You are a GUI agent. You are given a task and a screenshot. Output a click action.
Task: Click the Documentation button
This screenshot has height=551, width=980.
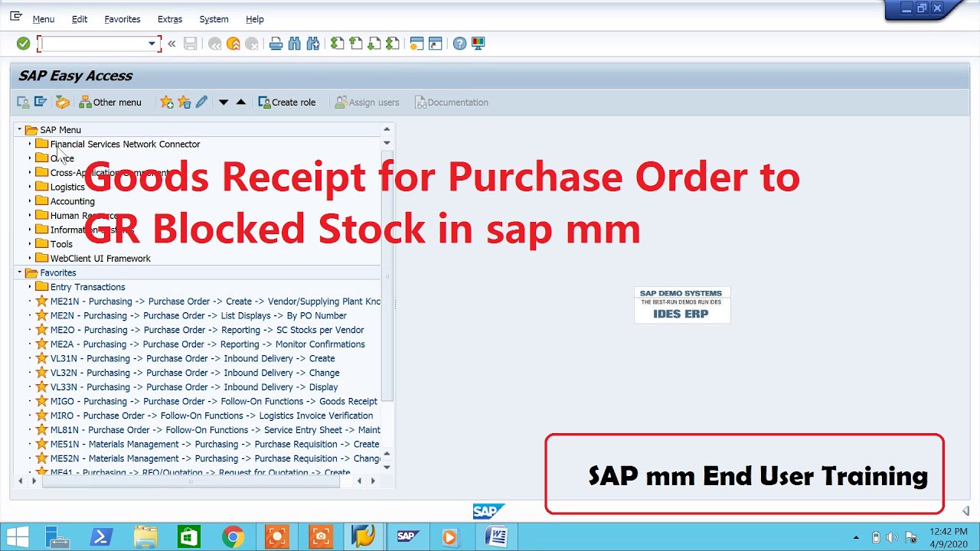(451, 102)
